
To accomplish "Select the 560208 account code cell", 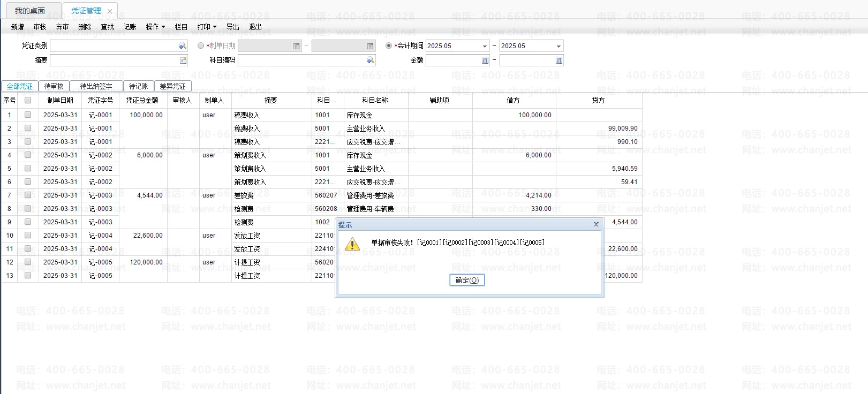I will (328, 209).
